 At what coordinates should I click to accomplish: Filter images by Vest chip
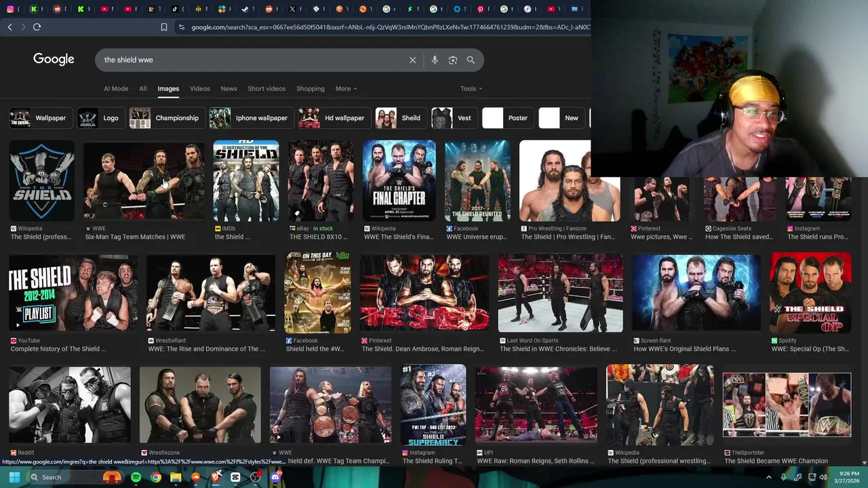pos(453,118)
